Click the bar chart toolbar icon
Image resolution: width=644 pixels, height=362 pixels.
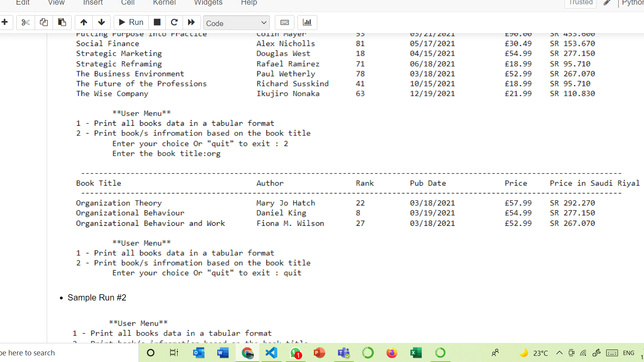click(307, 22)
